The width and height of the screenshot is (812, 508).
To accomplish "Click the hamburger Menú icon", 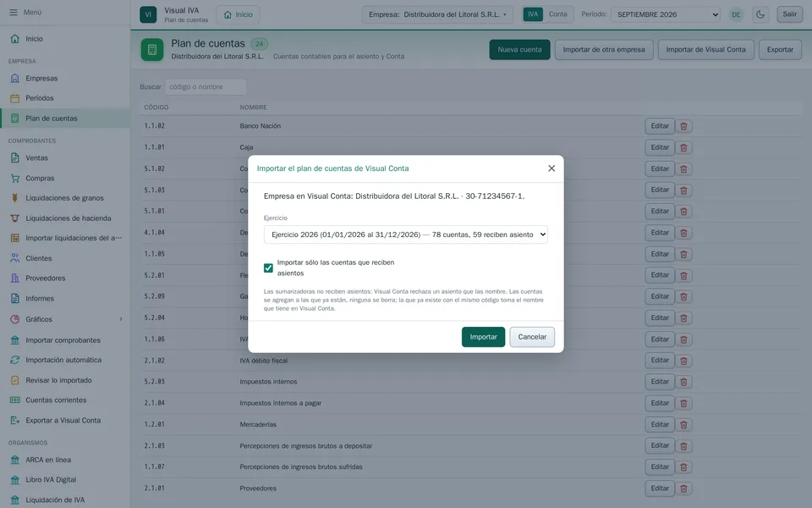I will click(14, 12).
